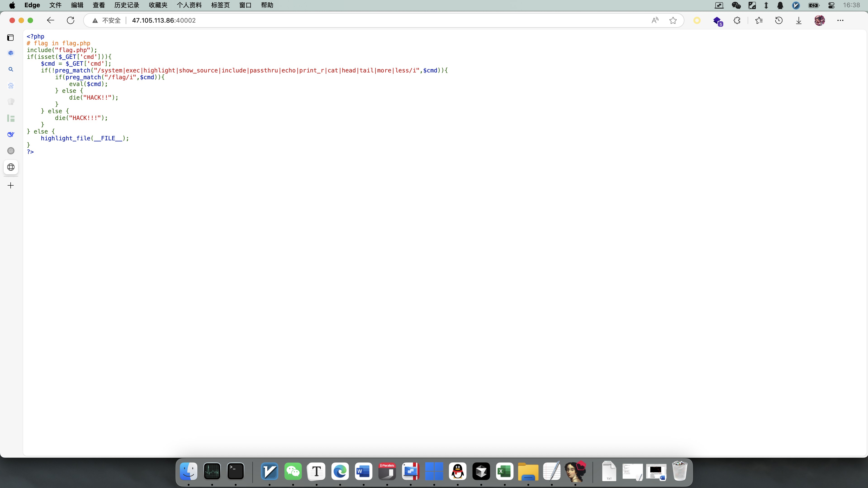Open the Favorites list icon
Screen dimensions: 868x488
759,21
